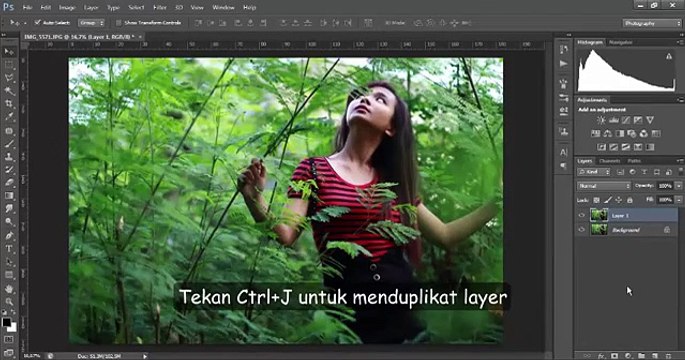The height and width of the screenshot is (360, 685).
Task: Select the Crop tool
Action: (9, 104)
